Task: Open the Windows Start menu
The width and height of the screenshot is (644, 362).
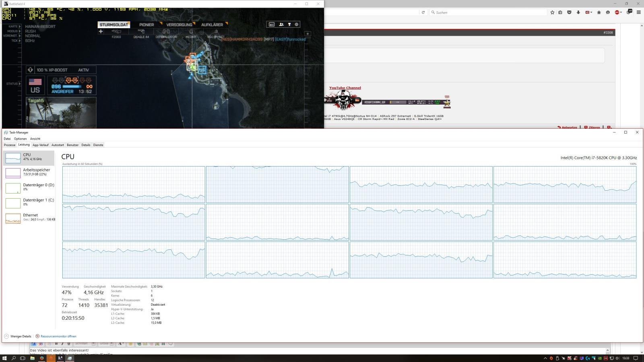Action: click(x=4, y=358)
